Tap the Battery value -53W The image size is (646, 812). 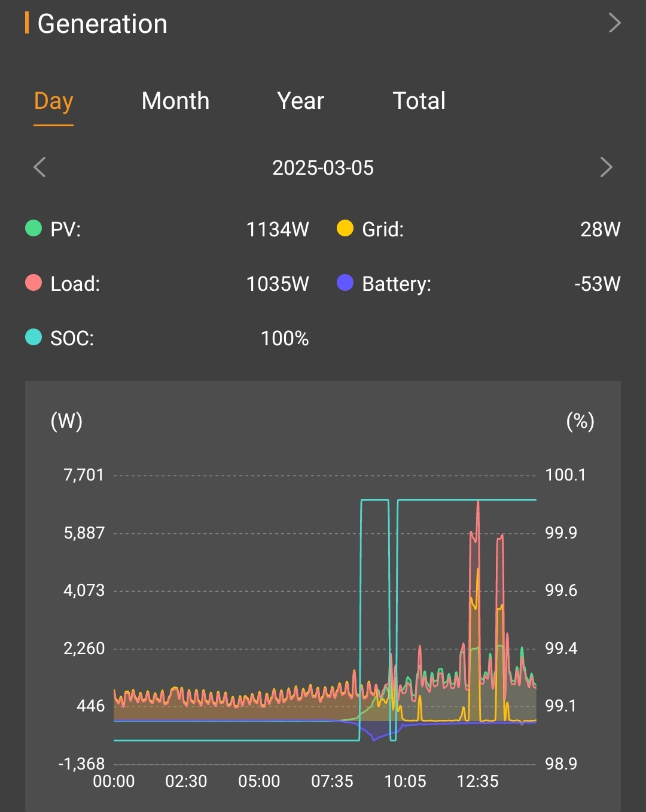tap(598, 284)
